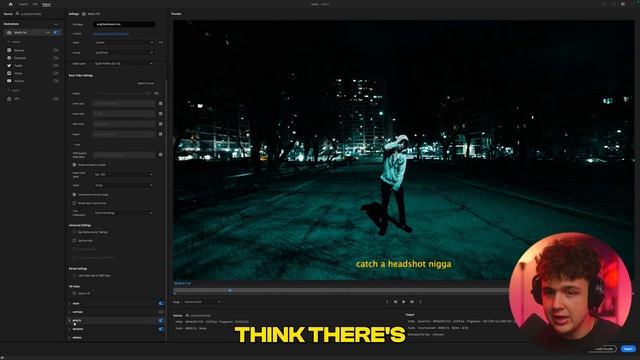
Task: Open the blue Location path link
Action: (111, 34)
